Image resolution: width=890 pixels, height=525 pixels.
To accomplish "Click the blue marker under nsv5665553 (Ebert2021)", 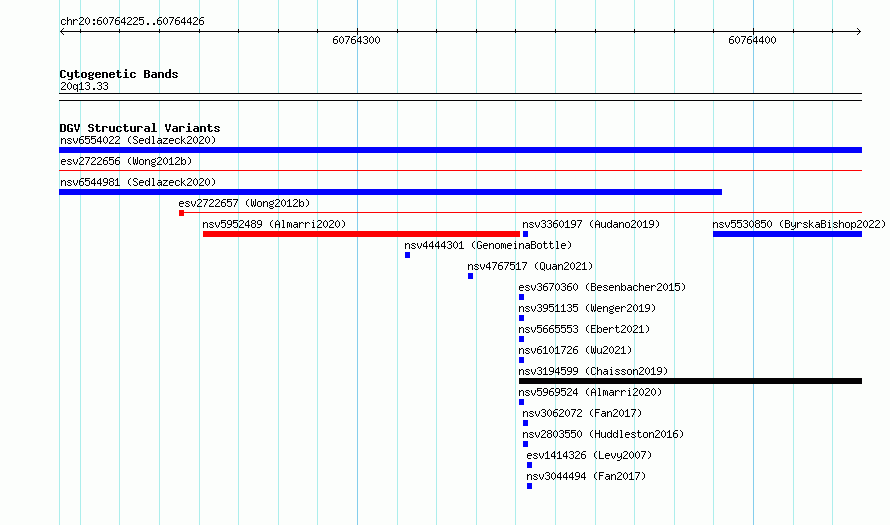I will point(521,339).
